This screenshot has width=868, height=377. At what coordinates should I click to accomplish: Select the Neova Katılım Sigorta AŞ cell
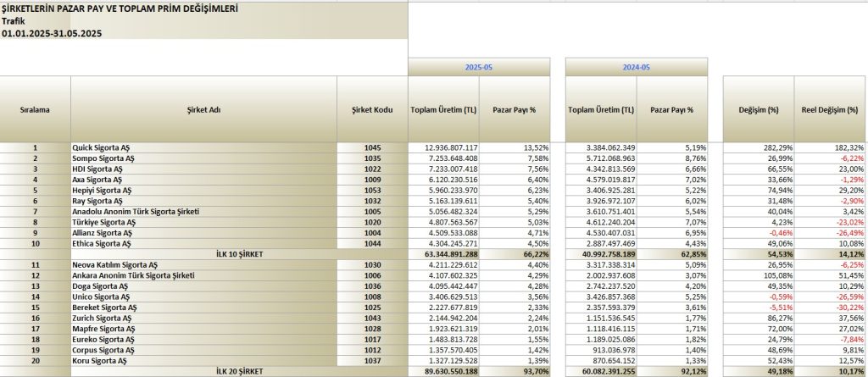[203, 264]
